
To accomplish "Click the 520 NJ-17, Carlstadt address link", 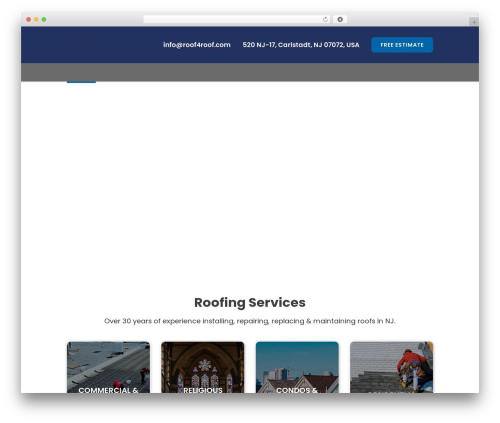I will coord(301,45).
